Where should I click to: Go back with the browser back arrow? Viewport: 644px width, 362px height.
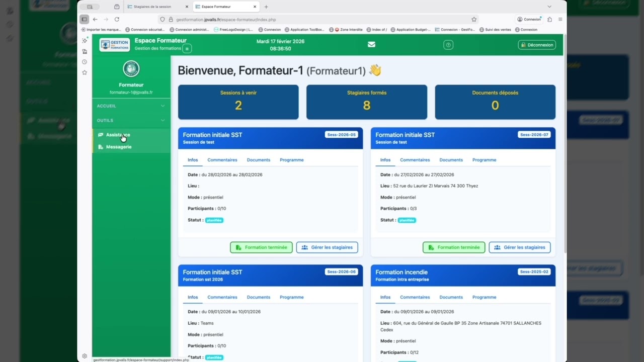pyautogui.click(x=95, y=19)
